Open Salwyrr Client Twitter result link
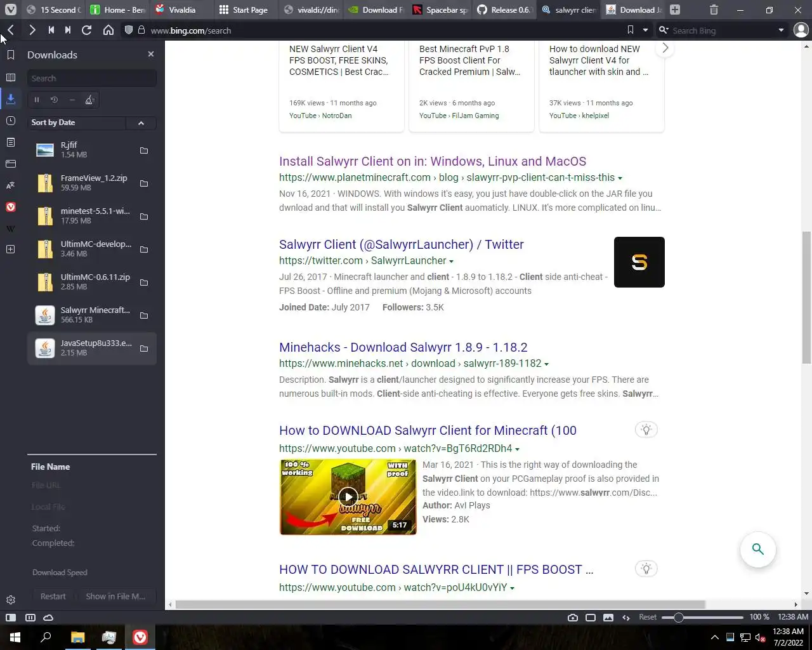The image size is (812, 650). pyautogui.click(x=402, y=244)
